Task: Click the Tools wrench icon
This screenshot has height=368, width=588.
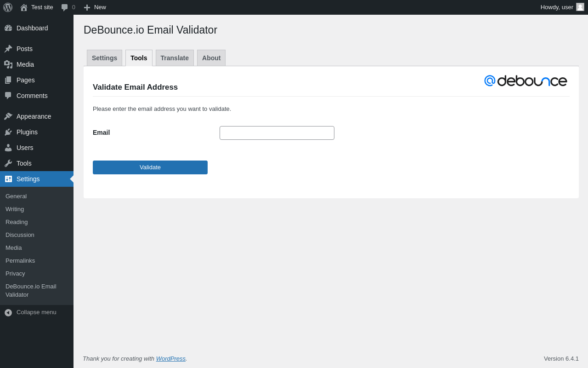Action: click(x=8, y=163)
